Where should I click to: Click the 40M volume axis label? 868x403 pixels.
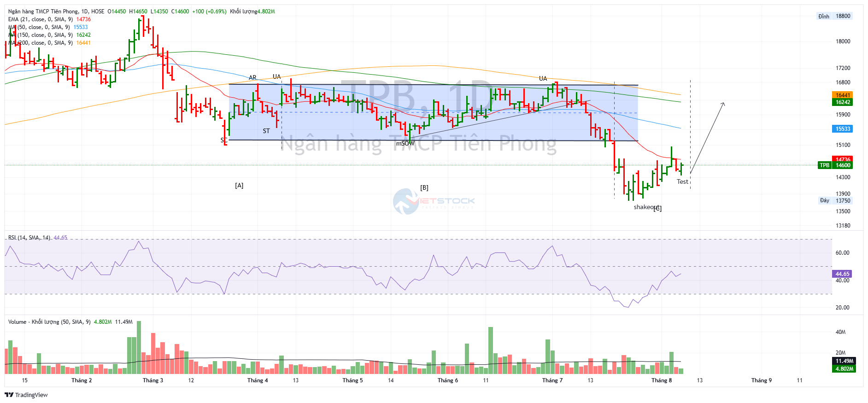[841, 332]
